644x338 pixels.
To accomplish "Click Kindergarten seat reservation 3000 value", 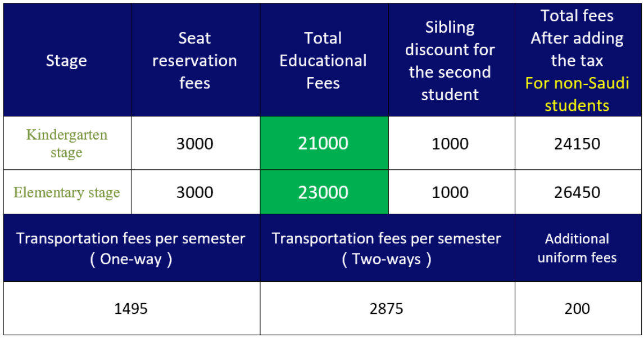I will point(196,143).
